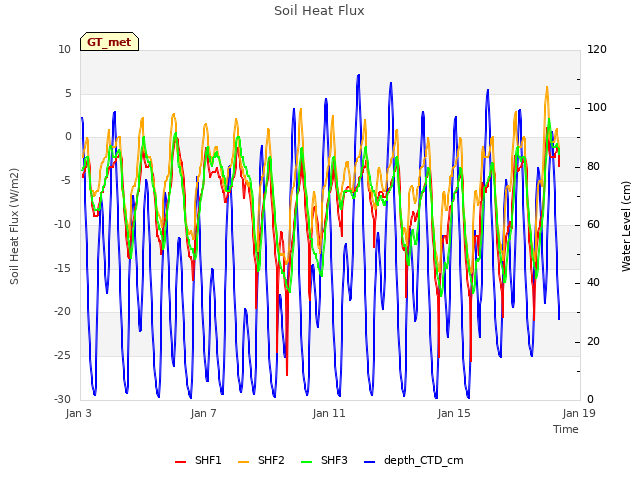
Task: Click the left axis -25 tick label
Action: (63, 356)
